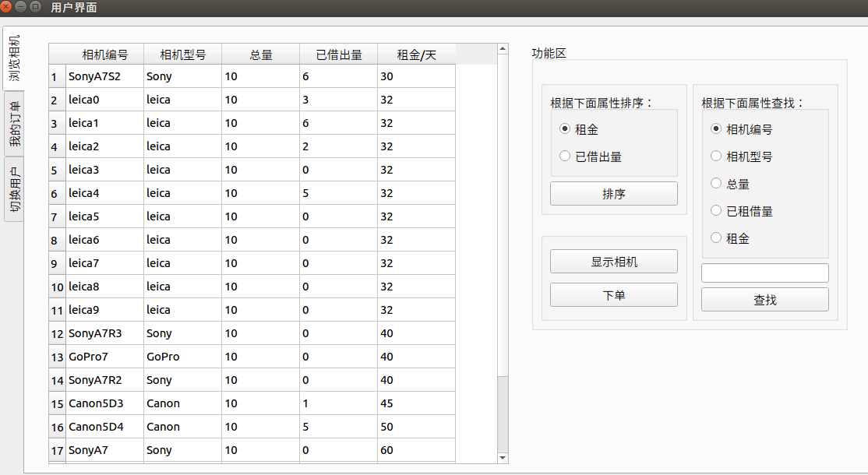The width and height of the screenshot is (868, 475).
Task: Select the SonyA7S2 cell
Action: click(104, 76)
